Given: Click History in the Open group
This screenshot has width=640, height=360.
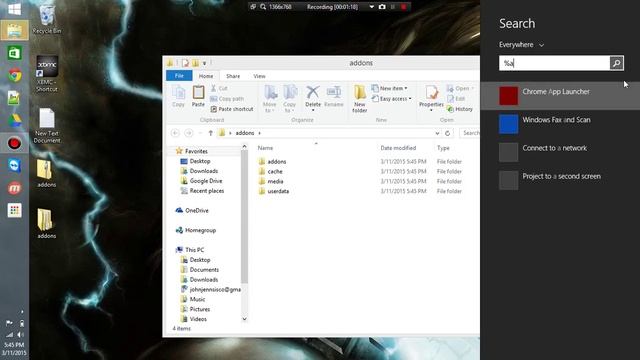Looking at the screenshot, I should click(x=460, y=109).
